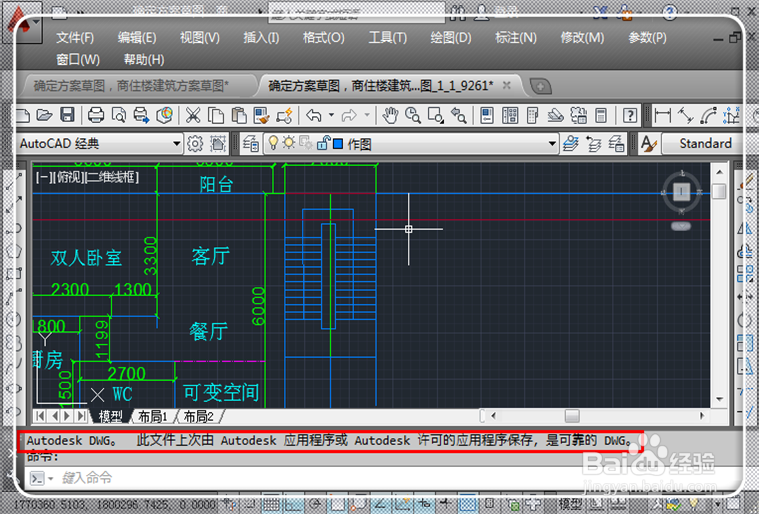Click Make Object's Layer Current icon
759x514 pixels.
pyautogui.click(x=571, y=143)
